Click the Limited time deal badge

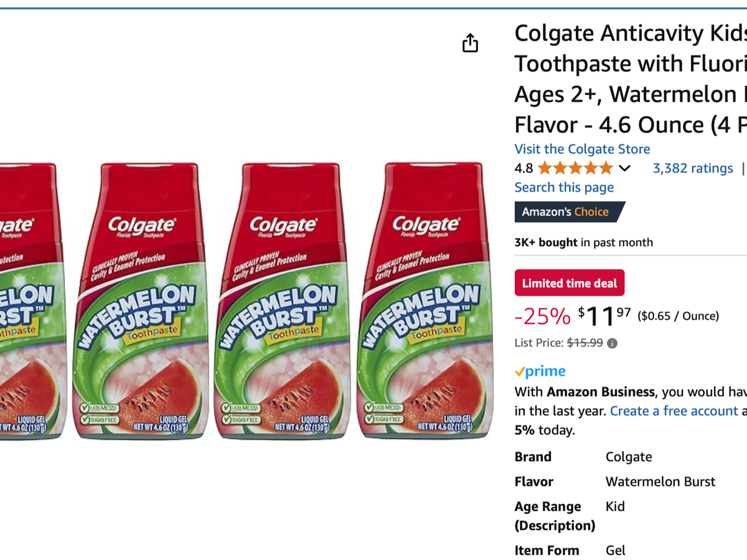569,283
